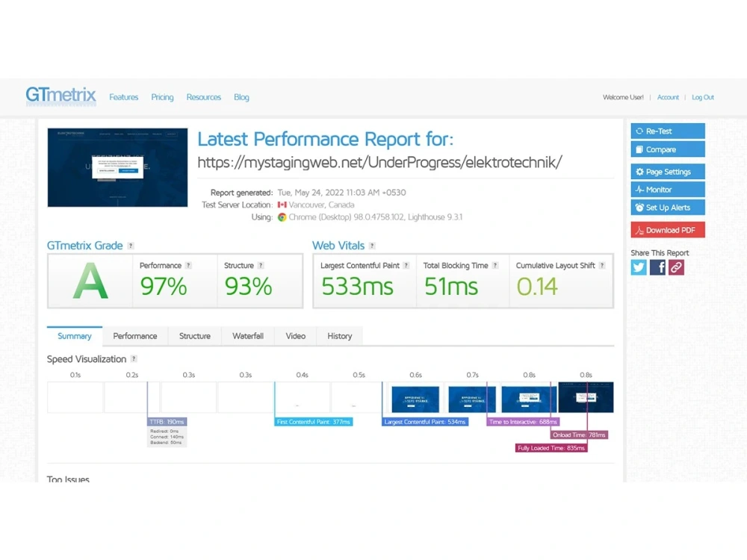Open Web Vitals help question mark
747x560 pixels.
372,246
